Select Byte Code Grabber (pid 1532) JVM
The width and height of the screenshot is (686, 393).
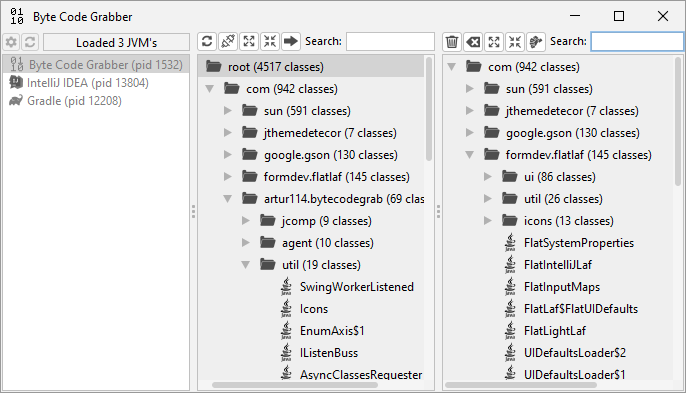[x=96, y=64]
